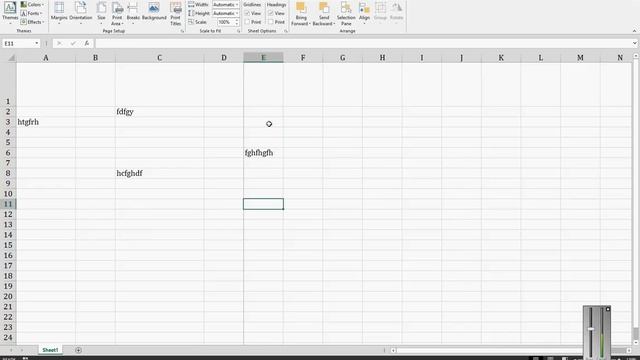Click the volume overlay slider handle
640x360 pixels.
point(591,329)
